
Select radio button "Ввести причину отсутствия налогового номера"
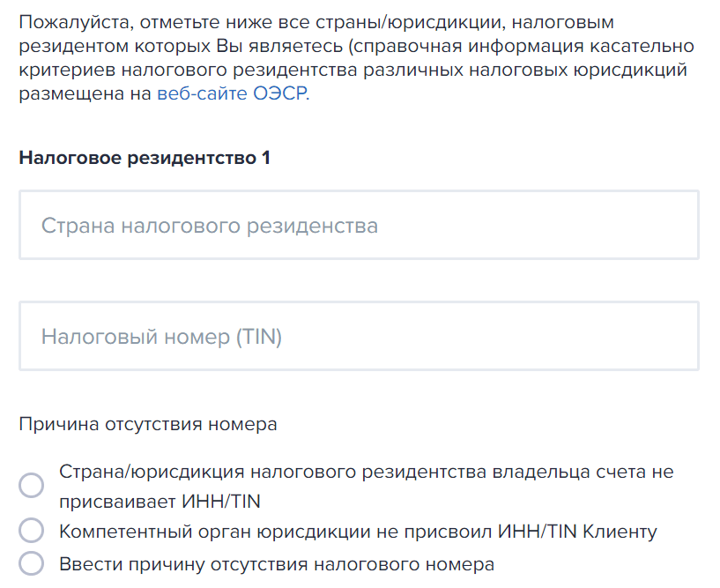(32, 564)
